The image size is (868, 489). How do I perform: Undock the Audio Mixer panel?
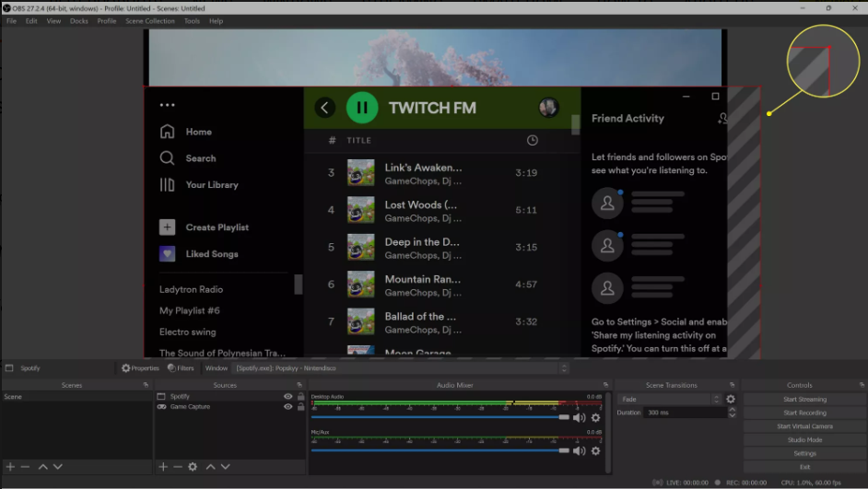605,385
